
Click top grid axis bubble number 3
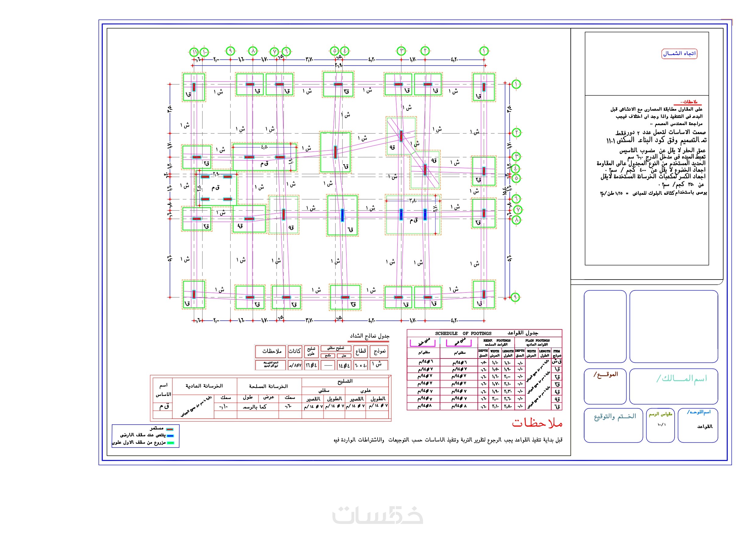pyautogui.click(x=401, y=51)
